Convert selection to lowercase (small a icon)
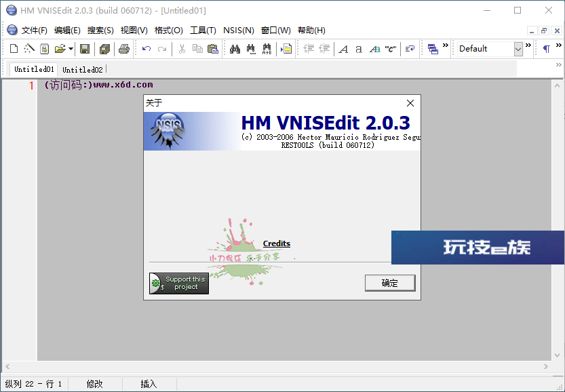Screen dimensions: 565x392 [359, 49]
